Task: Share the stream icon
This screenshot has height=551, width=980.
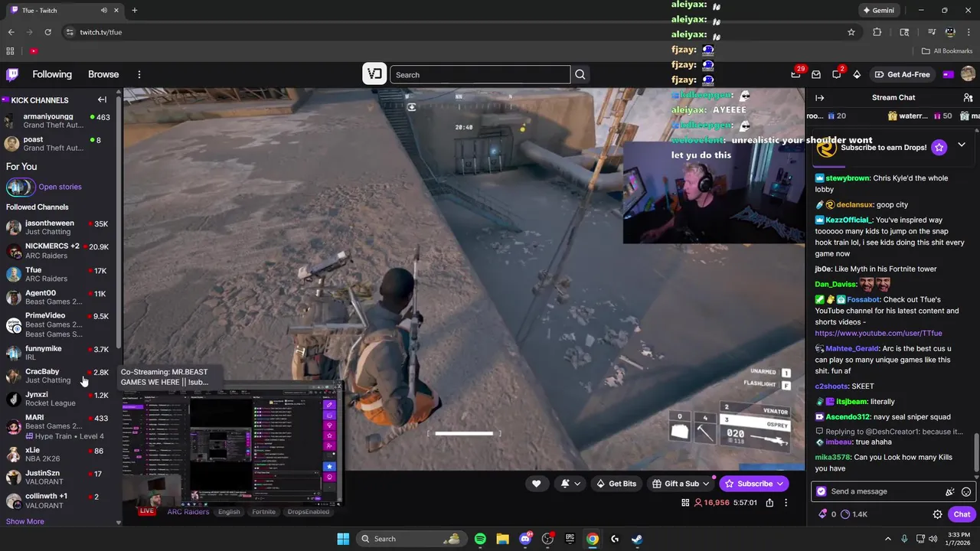Action: coord(769,503)
